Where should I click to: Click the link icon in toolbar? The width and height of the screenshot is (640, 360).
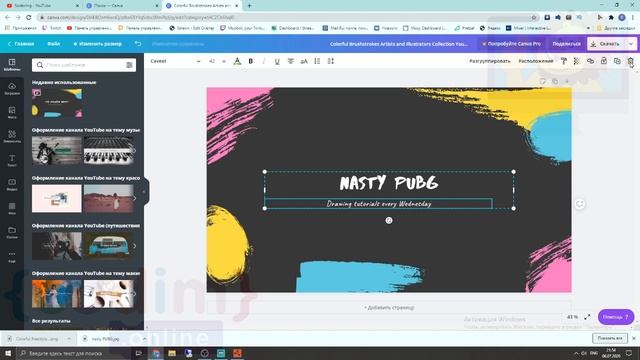pos(590,61)
